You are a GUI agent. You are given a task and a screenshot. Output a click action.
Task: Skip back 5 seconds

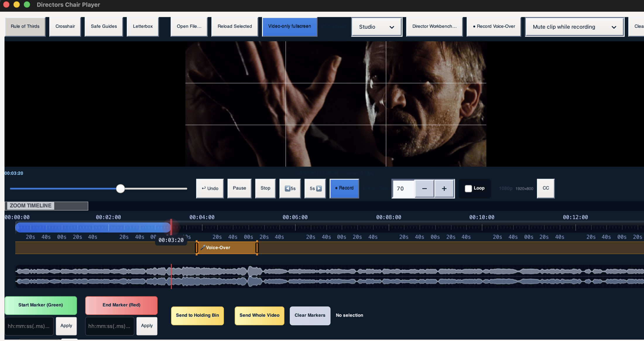[290, 188]
